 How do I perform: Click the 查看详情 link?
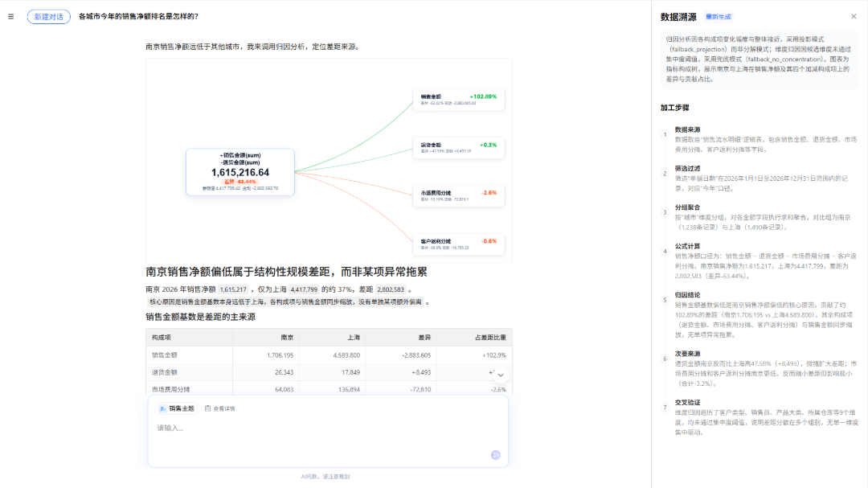[x=219, y=408]
